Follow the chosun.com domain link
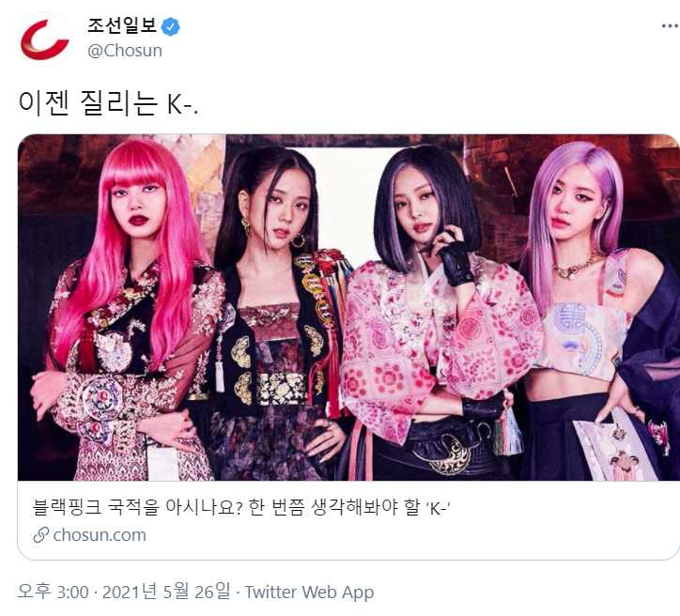680x616 pixels. 100,535
